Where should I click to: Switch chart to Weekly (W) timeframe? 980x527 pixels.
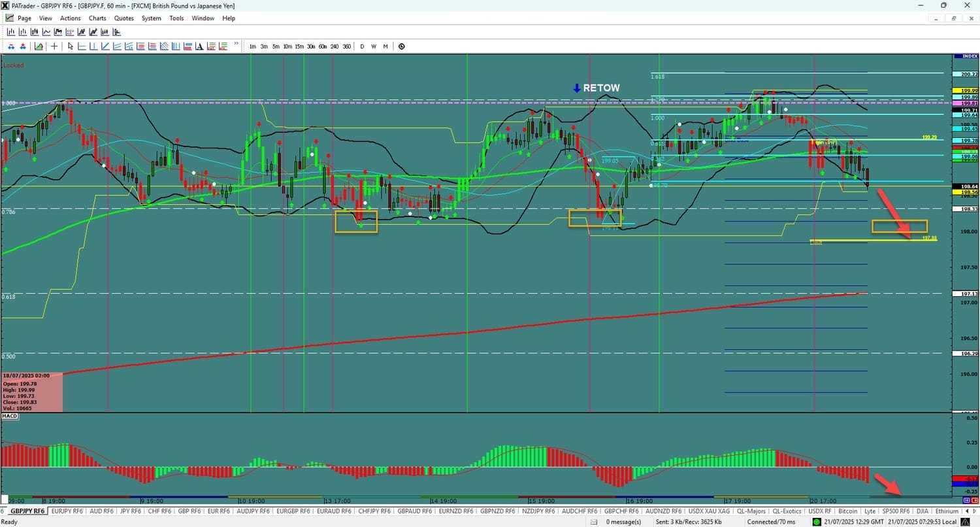click(374, 46)
